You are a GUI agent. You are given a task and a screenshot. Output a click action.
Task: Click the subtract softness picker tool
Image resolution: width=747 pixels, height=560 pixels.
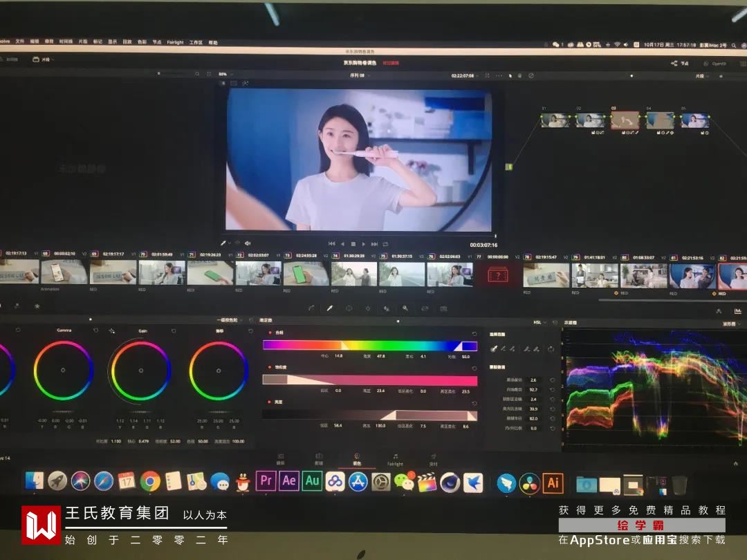(527, 348)
